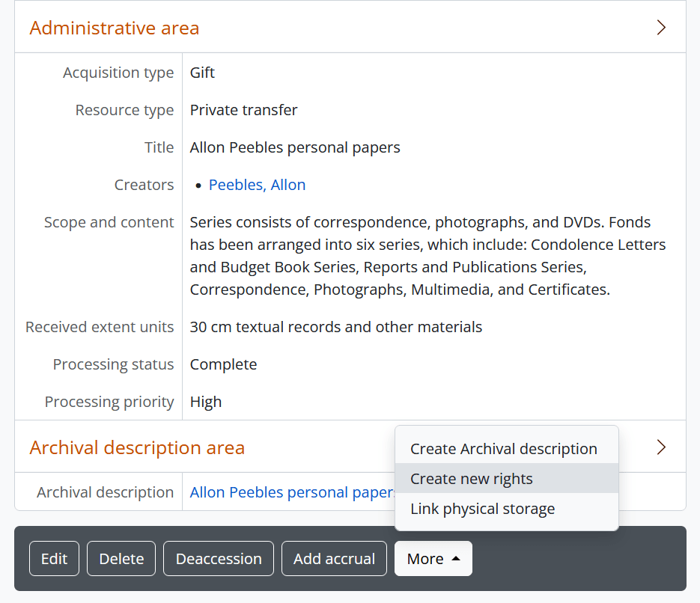The image size is (700, 603).
Task: Click the Complete processing status value
Action: pos(223,364)
